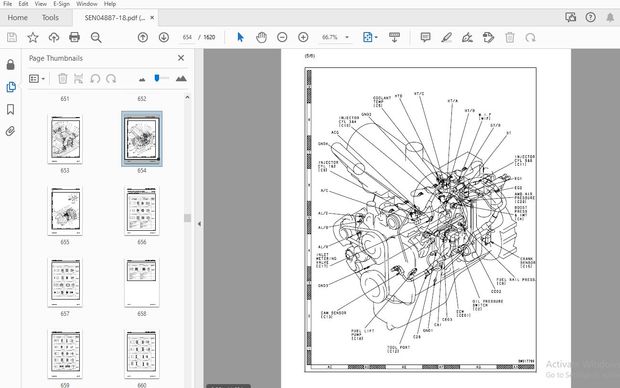Viewport: 620px width, 388px height.
Task: Open the Sign document pen icon
Action: point(467,37)
